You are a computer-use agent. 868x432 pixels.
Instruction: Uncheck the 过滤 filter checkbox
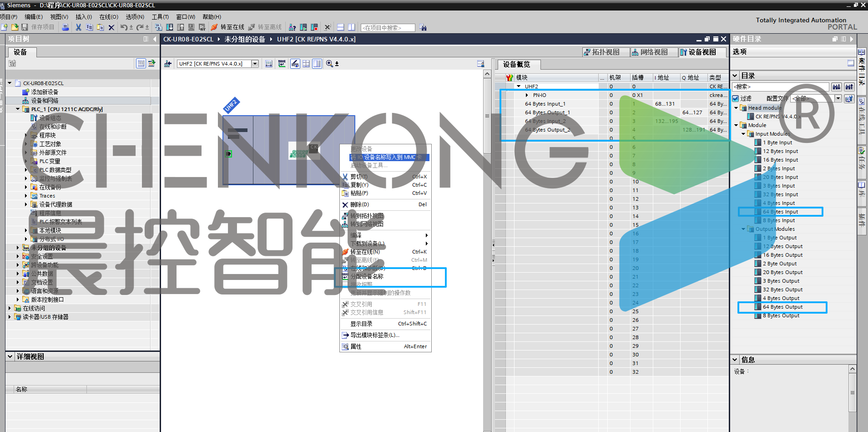(735, 98)
